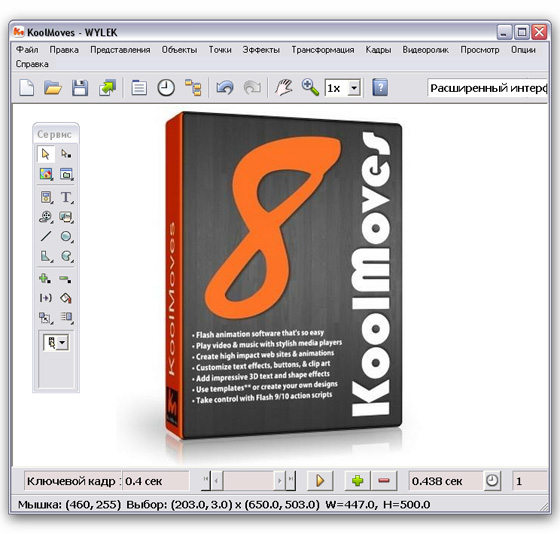Open the Расширенный интерфейс combo box
Viewport: 560px width, 534px height.
[x=487, y=88]
